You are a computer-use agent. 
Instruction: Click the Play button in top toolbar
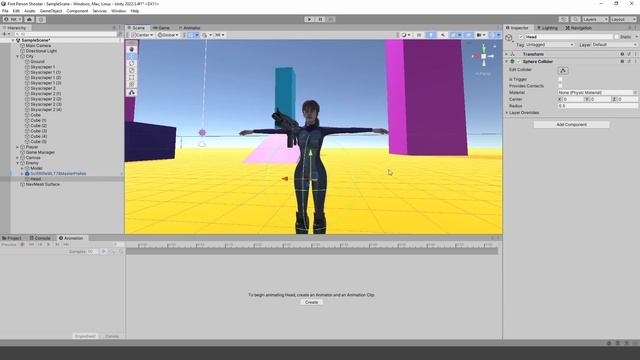click(x=309, y=19)
